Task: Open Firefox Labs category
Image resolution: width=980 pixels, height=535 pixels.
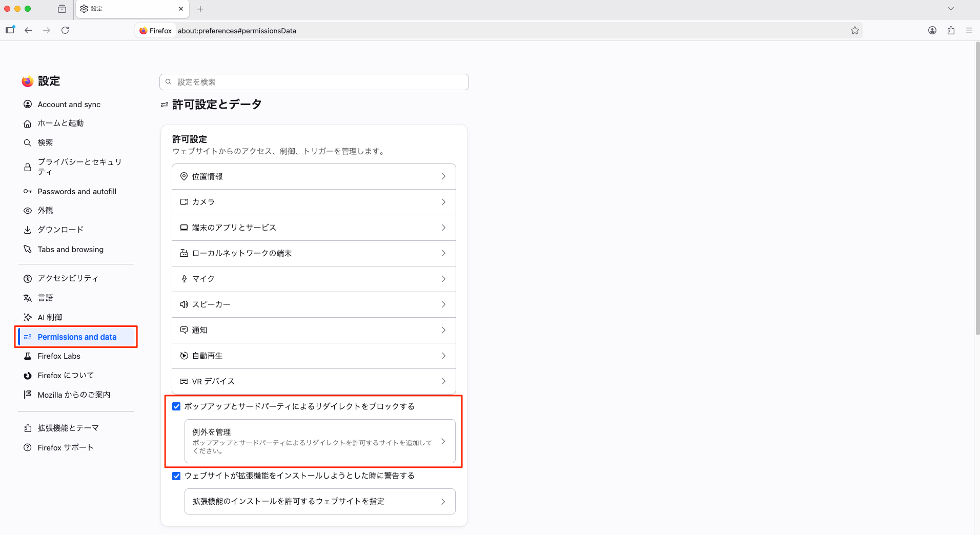Action: pyautogui.click(x=76, y=356)
